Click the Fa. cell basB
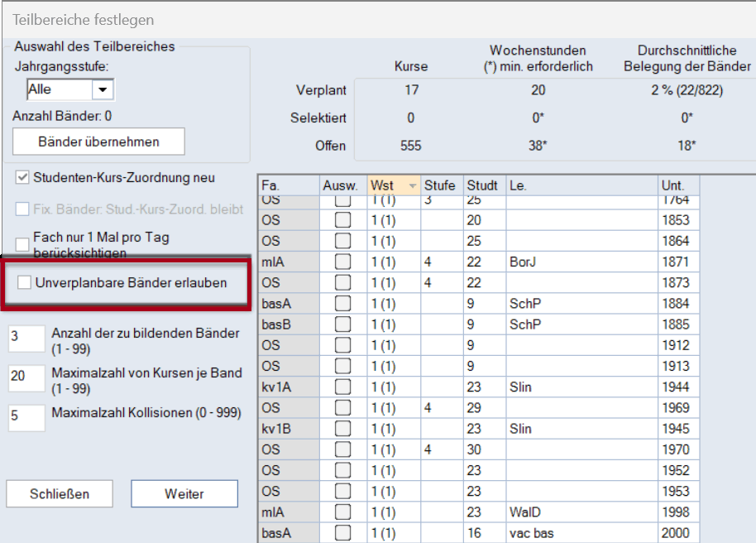The width and height of the screenshot is (756, 543). pos(289,324)
